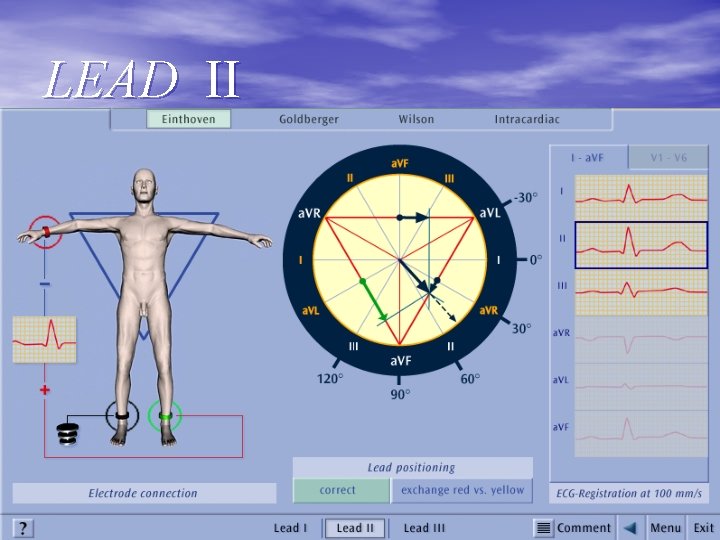Click the green left-foot electrode

pos(166,416)
